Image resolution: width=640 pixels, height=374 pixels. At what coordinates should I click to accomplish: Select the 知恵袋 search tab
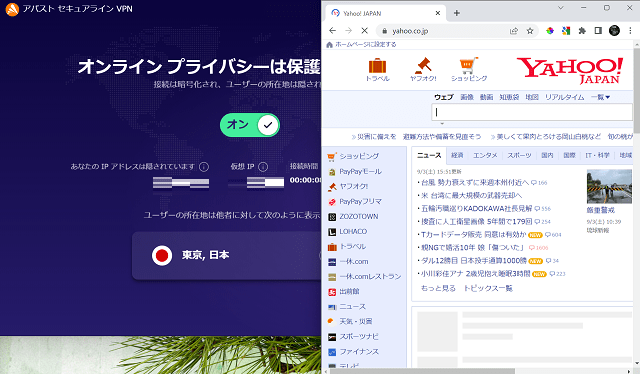click(x=509, y=97)
